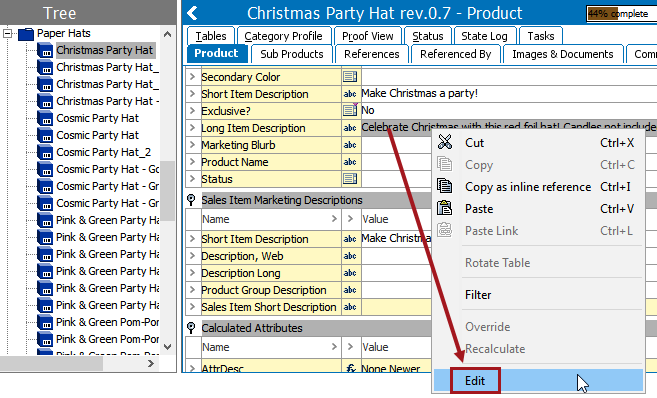Screen dimensions: 657x398
Task: Open the Proof View tab
Action: pos(367,36)
